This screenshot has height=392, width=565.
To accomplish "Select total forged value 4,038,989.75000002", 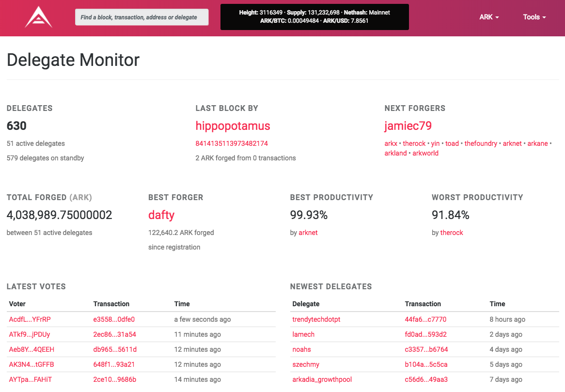I will tap(60, 215).
